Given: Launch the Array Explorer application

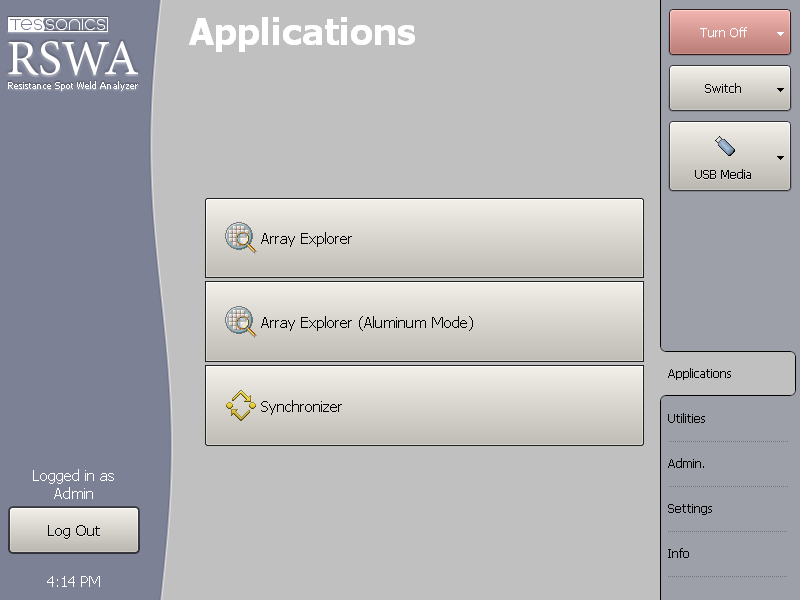Looking at the screenshot, I should (424, 238).
